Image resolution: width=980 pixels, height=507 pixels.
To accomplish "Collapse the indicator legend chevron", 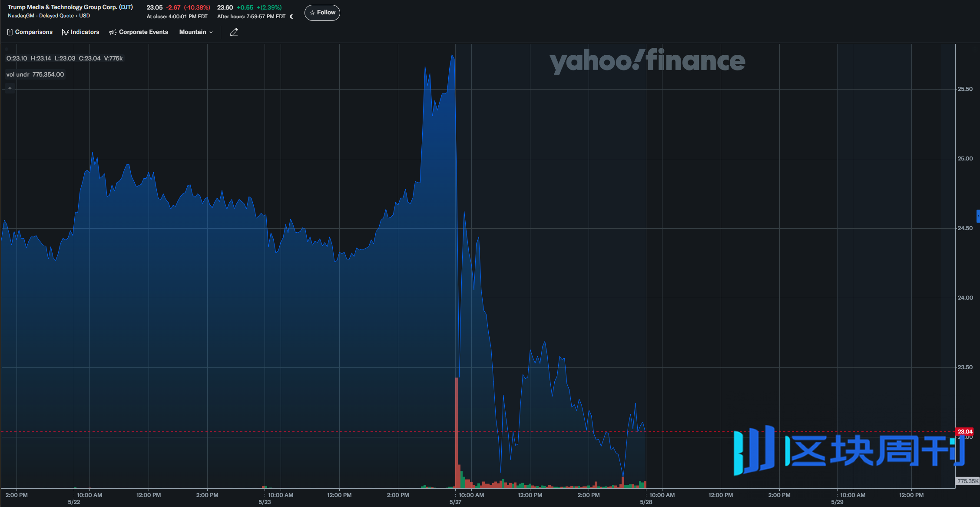I will click(x=10, y=88).
